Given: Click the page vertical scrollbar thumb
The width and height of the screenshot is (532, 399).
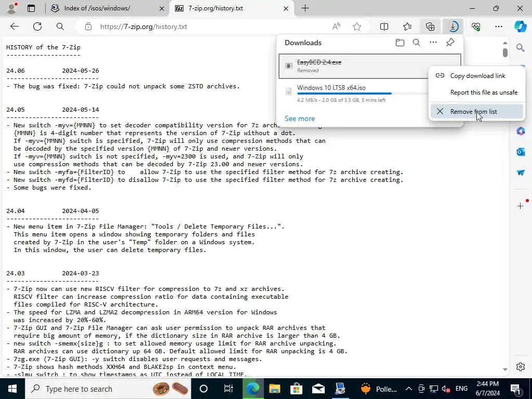Looking at the screenshot, I should tap(505, 52).
